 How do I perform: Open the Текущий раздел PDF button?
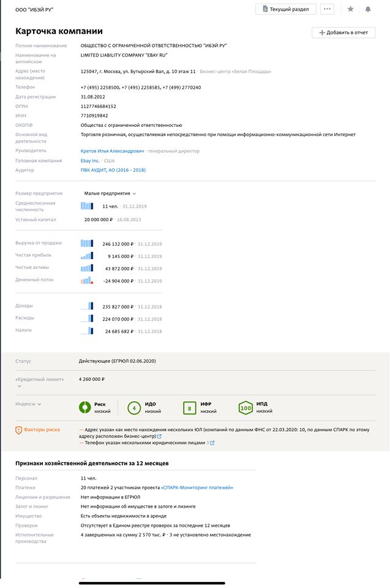286,9
